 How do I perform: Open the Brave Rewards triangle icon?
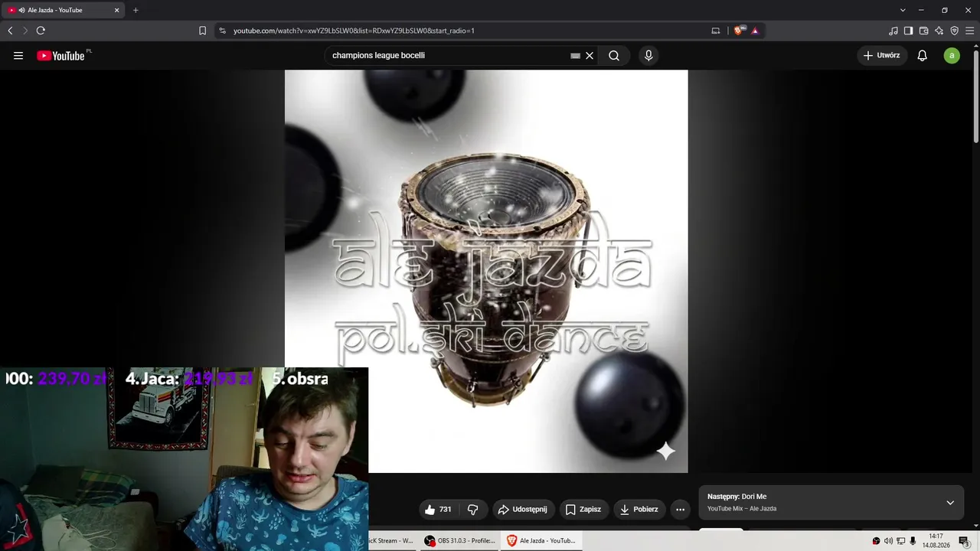(755, 31)
